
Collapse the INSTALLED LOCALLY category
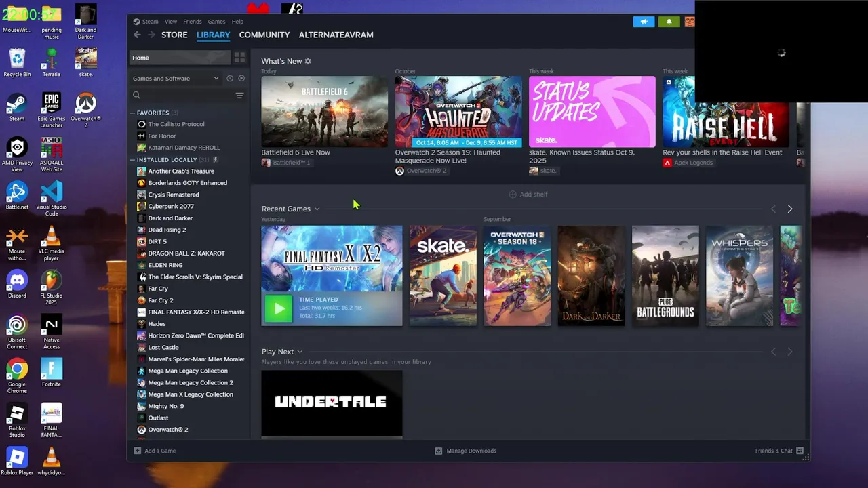(x=133, y=160)
